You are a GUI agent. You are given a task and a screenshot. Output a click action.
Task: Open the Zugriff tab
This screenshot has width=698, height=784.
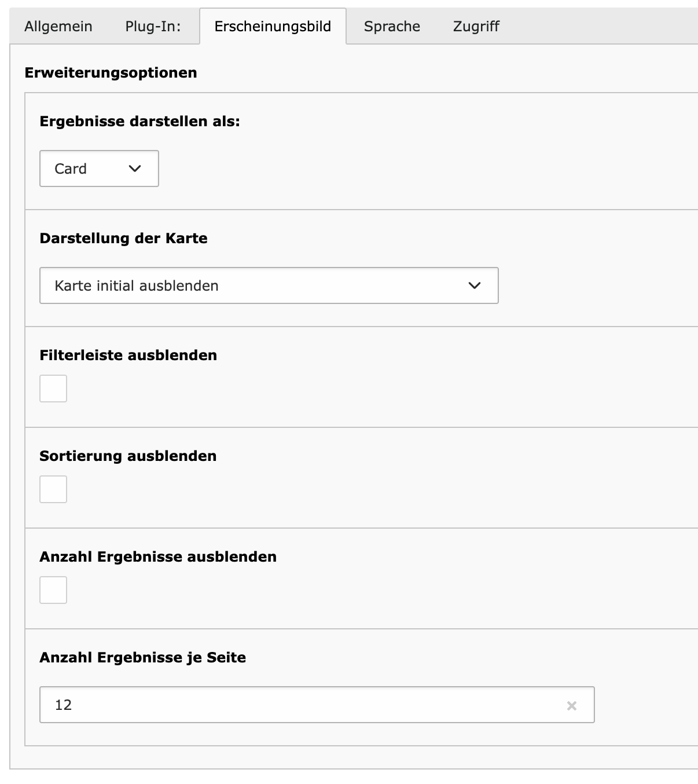476,26
